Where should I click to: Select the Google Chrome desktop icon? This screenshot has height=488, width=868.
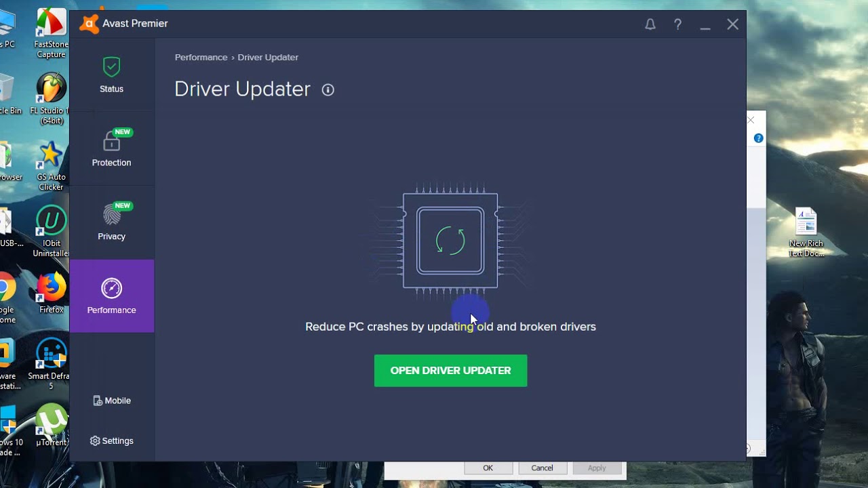pyautogui.click(x=7, y=299)
